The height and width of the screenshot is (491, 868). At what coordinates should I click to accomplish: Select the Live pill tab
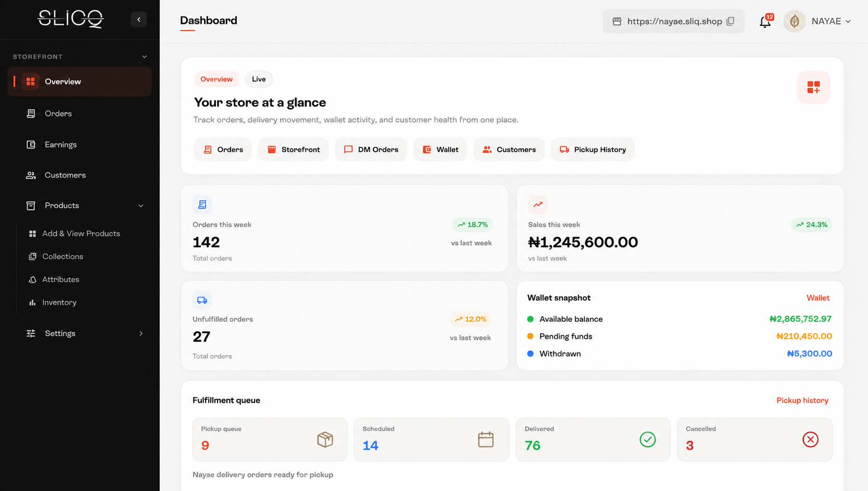(x=259, y=79)
